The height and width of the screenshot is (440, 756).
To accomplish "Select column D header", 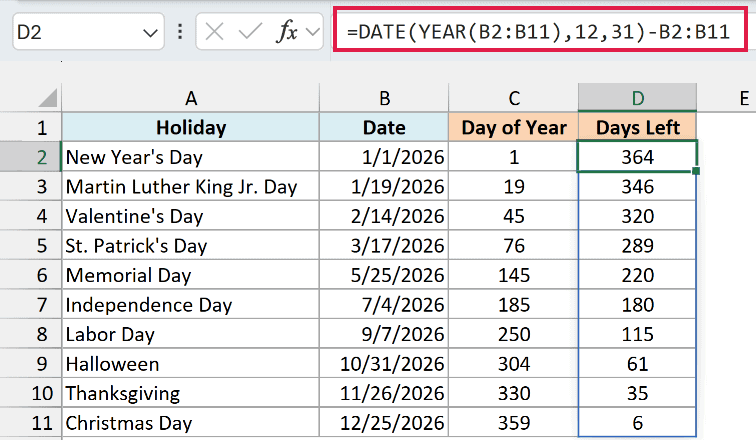I will coord(637,98).
